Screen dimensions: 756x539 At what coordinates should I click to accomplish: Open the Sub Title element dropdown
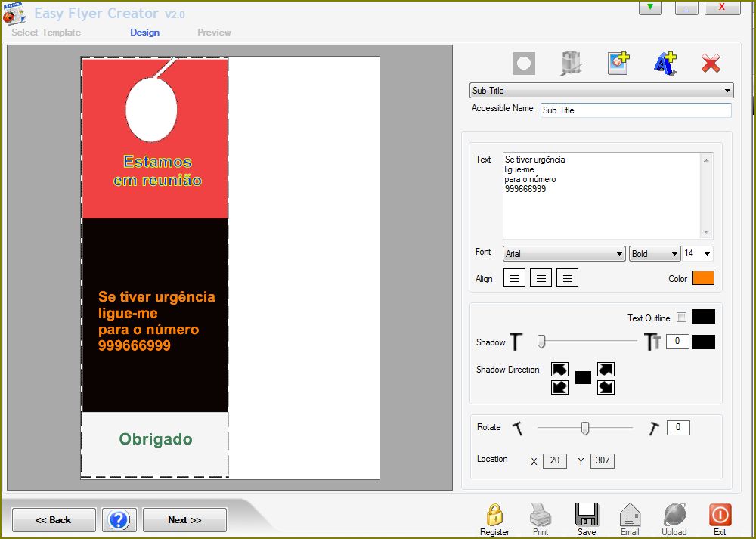tap(601, 91)
